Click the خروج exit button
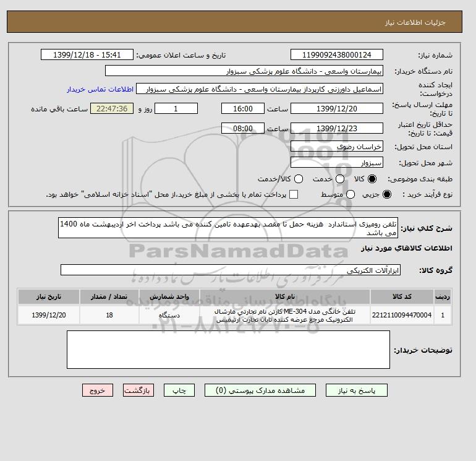Image resolution: width=476 pixels, height=461 pixels. click(98, 390)
